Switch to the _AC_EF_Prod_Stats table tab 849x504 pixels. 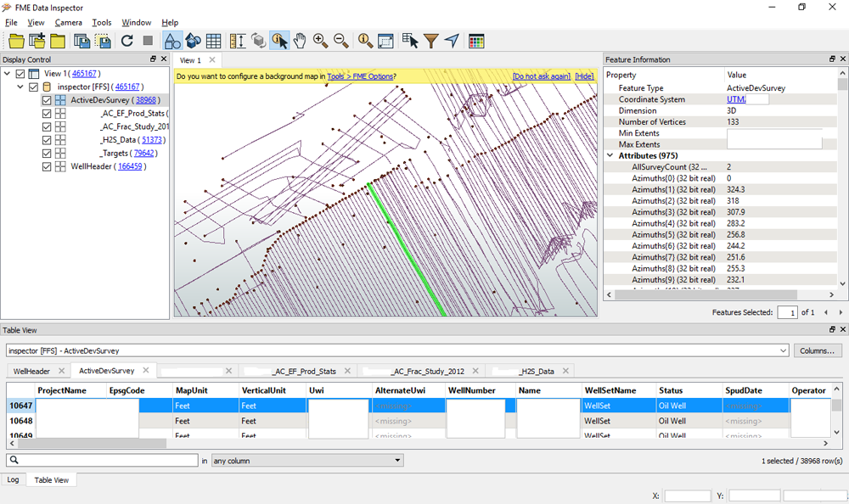click(x=303, y=372)
